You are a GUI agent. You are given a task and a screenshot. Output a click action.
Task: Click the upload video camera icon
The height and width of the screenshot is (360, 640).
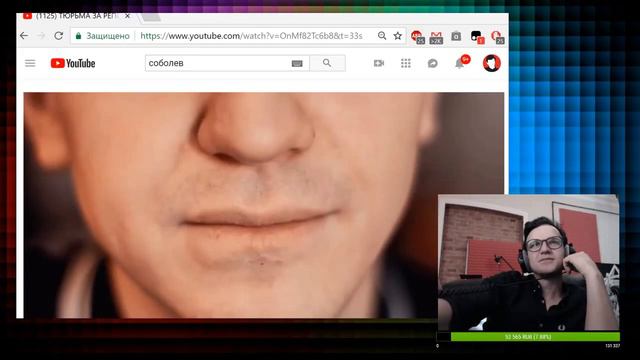click(x=379, y=63)
